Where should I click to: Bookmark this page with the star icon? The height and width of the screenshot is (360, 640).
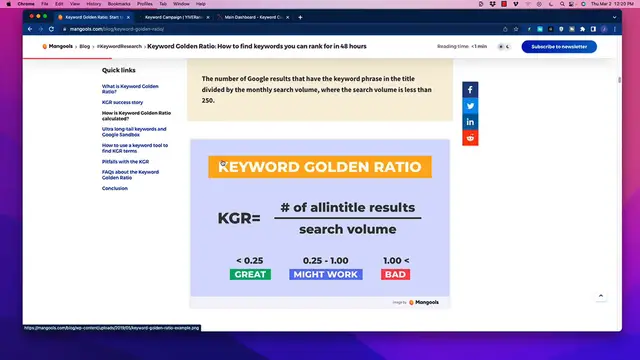pos(516,29)
